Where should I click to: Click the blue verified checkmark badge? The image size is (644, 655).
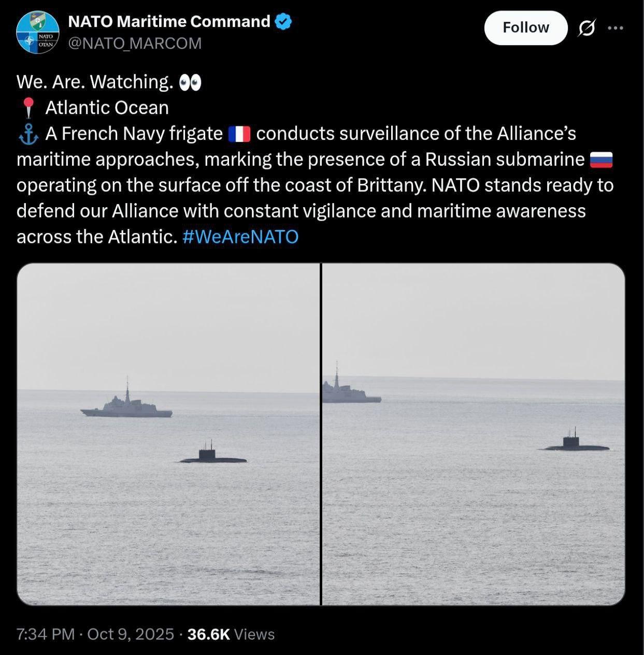[283, 22]
